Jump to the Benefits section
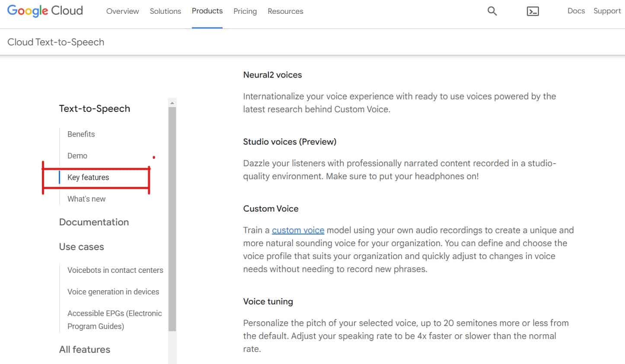Viewport: 625px width, 364px height. [x=81, y=134]
